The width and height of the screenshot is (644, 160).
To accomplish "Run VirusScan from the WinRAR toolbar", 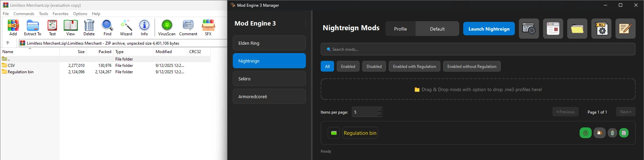I will click(167, 27).
